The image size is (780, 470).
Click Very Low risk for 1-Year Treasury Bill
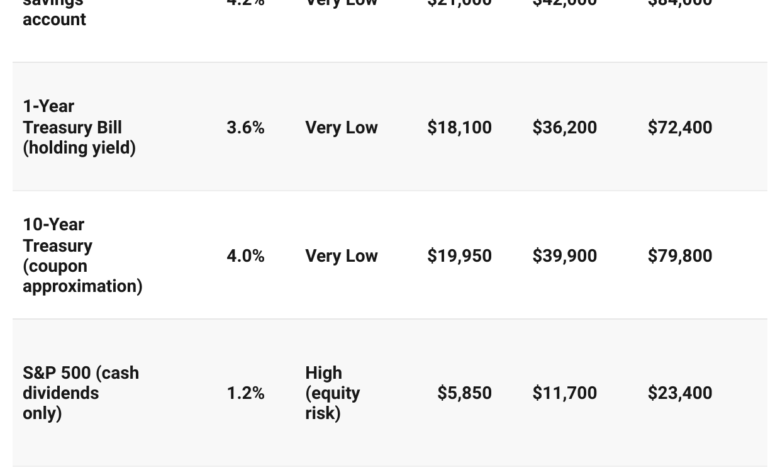click(x=341, y=127)
